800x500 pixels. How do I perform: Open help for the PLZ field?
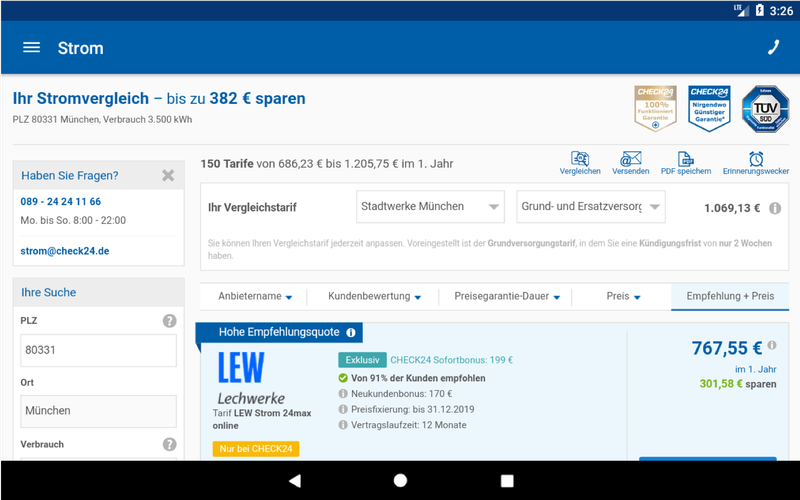(169, 321)
